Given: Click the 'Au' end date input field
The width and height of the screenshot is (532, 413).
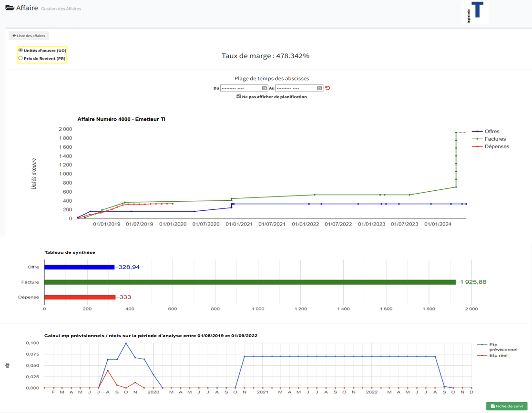Looking at the screenshot, I should (x=295, y=88).
